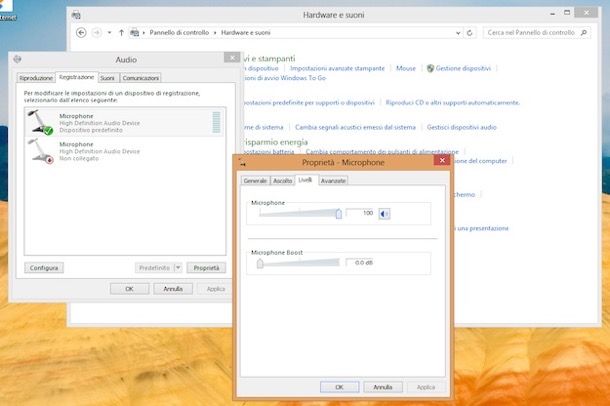The image size is (610, 406).
Task: Switch to the Riproduzione tab
Action: click(x=36, y=77)
